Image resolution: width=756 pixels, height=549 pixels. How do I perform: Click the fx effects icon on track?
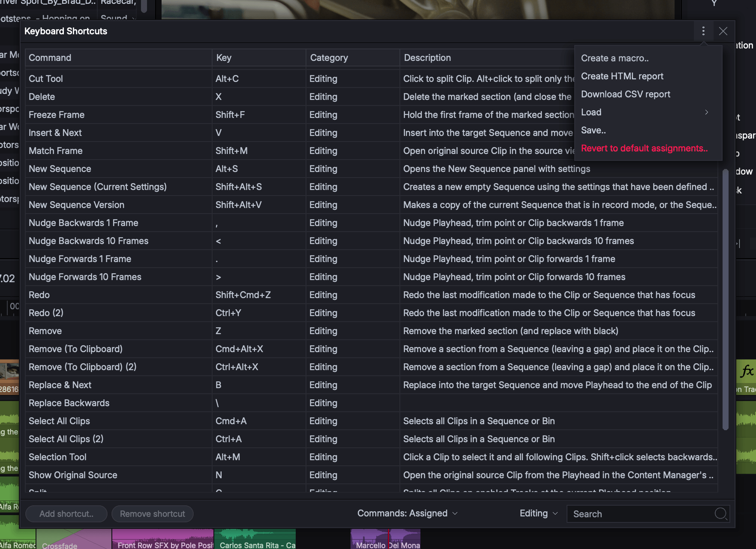(747, 371)
